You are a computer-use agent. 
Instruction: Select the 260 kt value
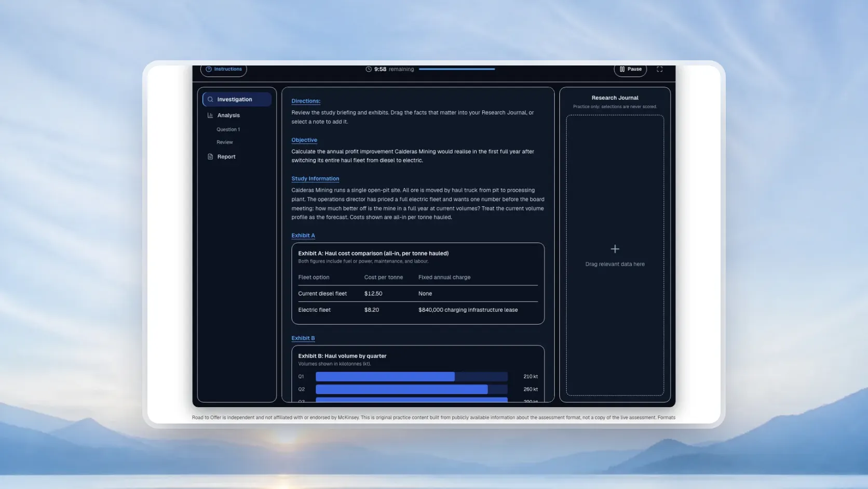click(531, 389)
